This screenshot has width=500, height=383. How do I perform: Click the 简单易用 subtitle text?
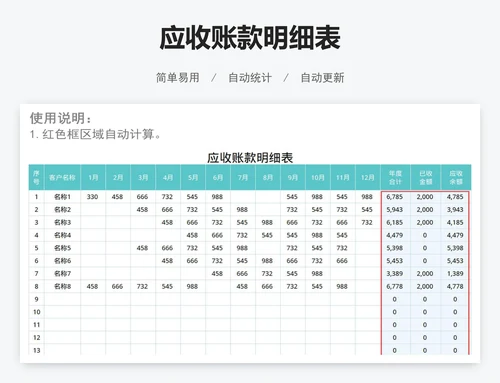[x=178, y=78]
